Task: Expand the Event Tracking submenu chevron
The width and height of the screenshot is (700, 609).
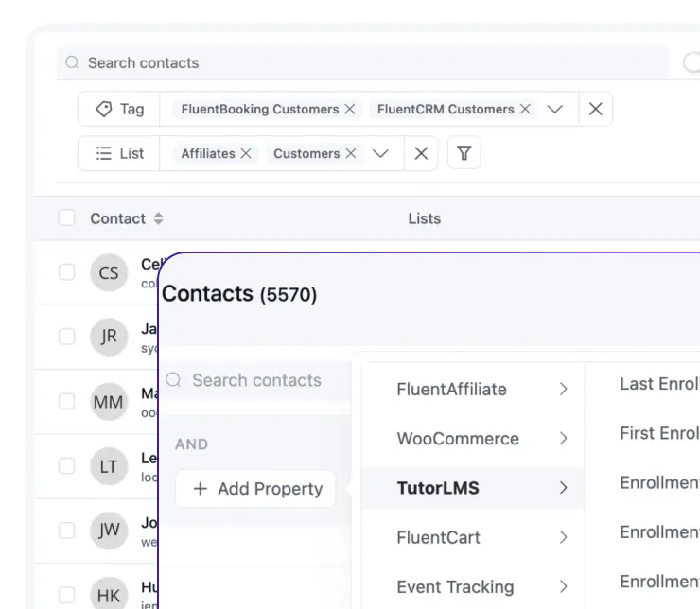Action: coord(564,587)
